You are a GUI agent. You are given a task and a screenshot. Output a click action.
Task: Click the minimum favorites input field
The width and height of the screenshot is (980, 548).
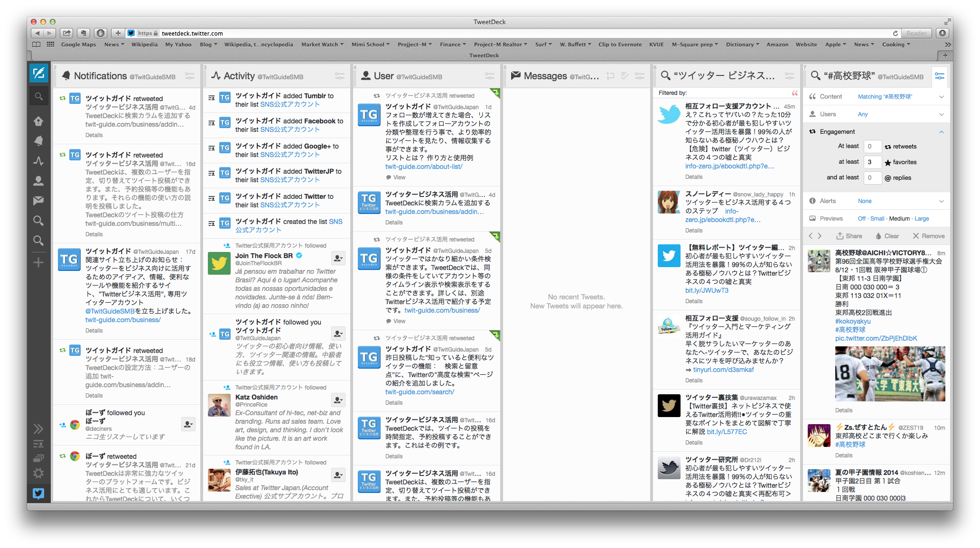[x=872, y=162]
